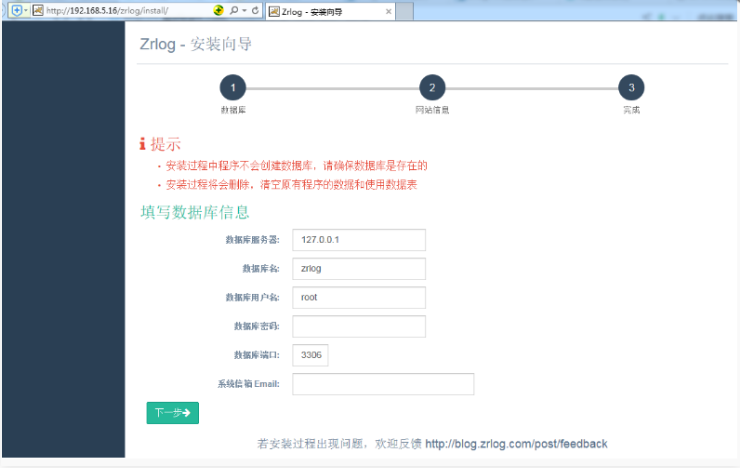Click the step 2 网站信息 circle
This screenshot has height=468, width=740.
[432, 88]
